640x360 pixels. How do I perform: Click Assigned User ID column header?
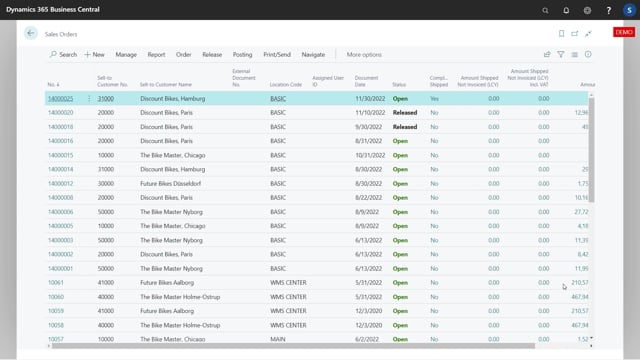point(328,81)
